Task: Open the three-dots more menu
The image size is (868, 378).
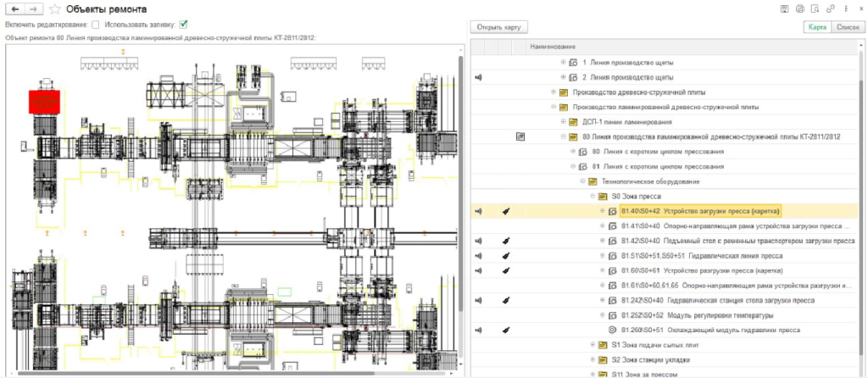Action: [x=845, y=8]
